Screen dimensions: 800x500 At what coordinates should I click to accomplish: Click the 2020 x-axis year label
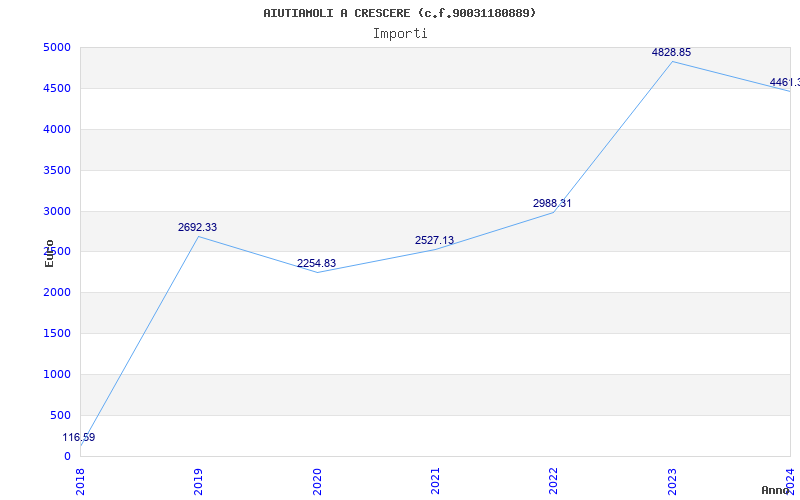[x=317, y=481]
